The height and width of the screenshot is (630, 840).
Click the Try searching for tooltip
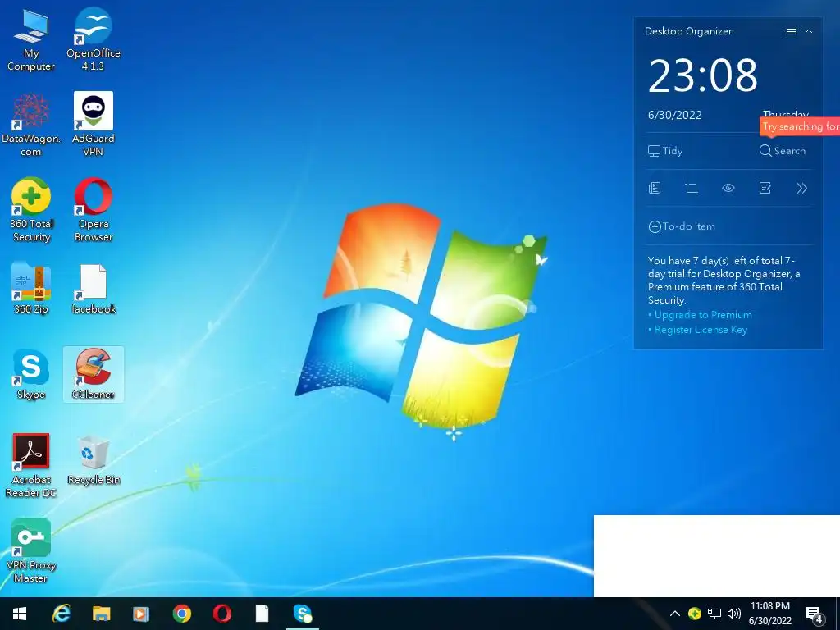point(800,126)
